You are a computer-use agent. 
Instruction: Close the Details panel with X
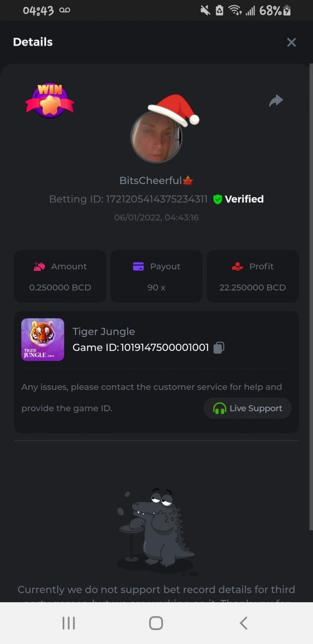point(291,42)
